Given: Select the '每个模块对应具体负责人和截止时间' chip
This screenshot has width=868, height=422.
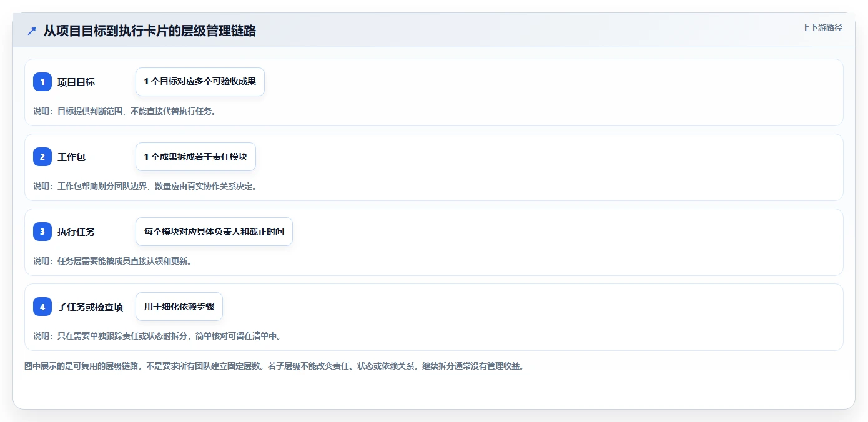Looking at the screenshot, I should point(214,232).
